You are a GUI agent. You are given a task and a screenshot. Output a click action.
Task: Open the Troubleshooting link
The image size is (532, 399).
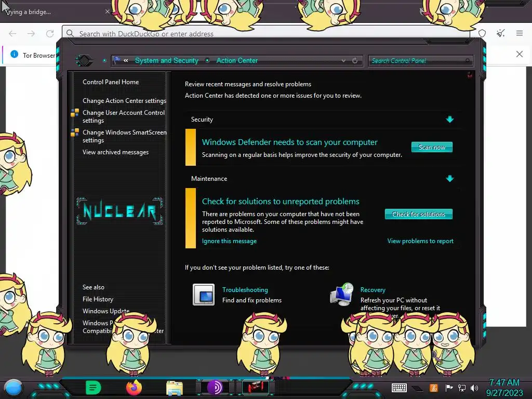[245, 290]
